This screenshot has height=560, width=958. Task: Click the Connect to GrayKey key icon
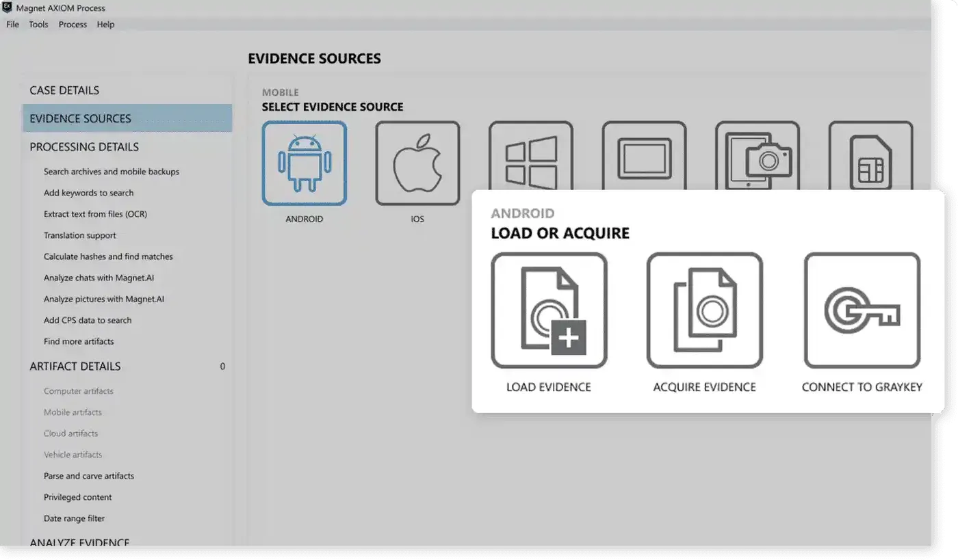(862, 310)
